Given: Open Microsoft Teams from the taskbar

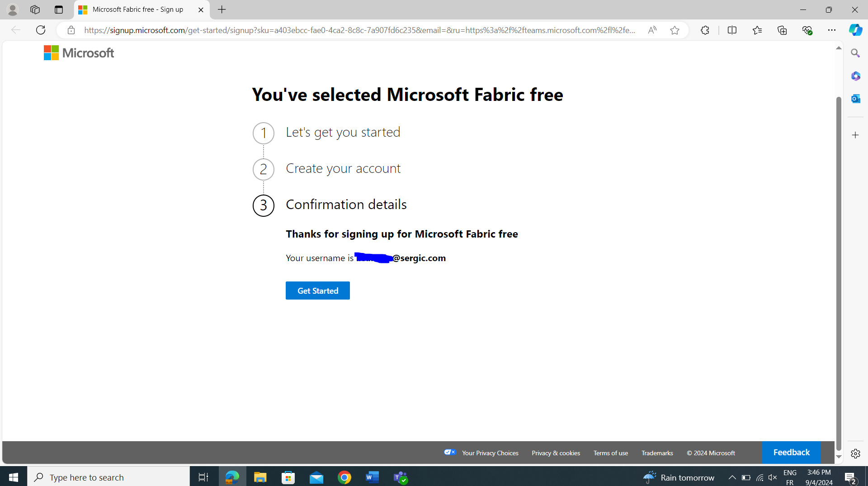Looking at the screenshot, I should click(401, 477).
